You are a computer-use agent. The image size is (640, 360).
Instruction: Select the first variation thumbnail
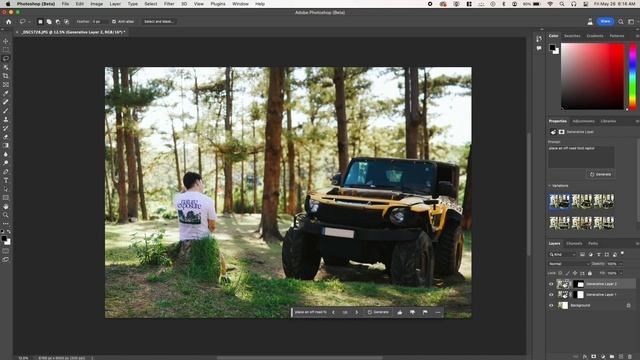click(x=559, y=201)
